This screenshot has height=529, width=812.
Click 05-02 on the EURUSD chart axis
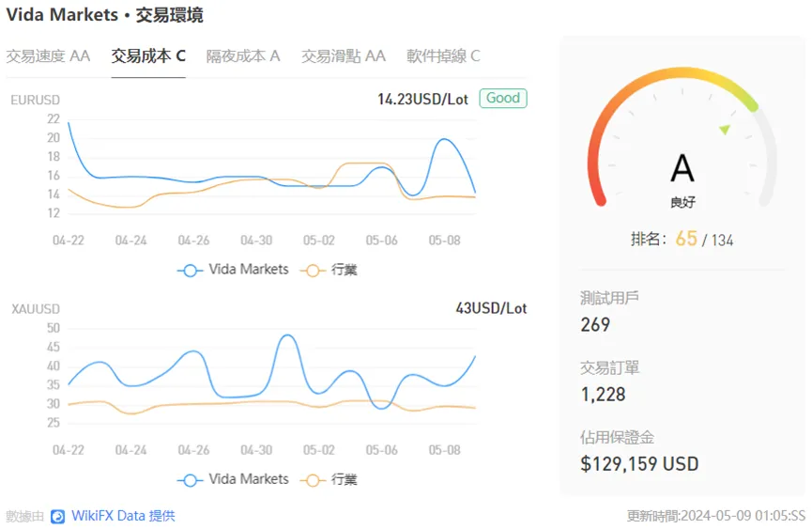[x=319, y=241]
